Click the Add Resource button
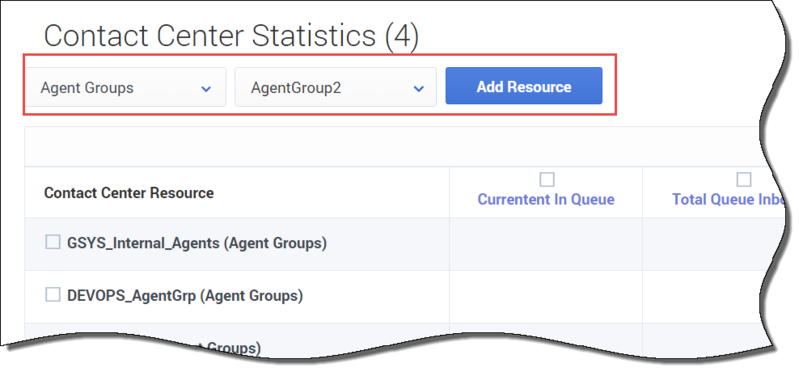Image resolution: width=799 pixels, height=372 pixels. point(524,86)
